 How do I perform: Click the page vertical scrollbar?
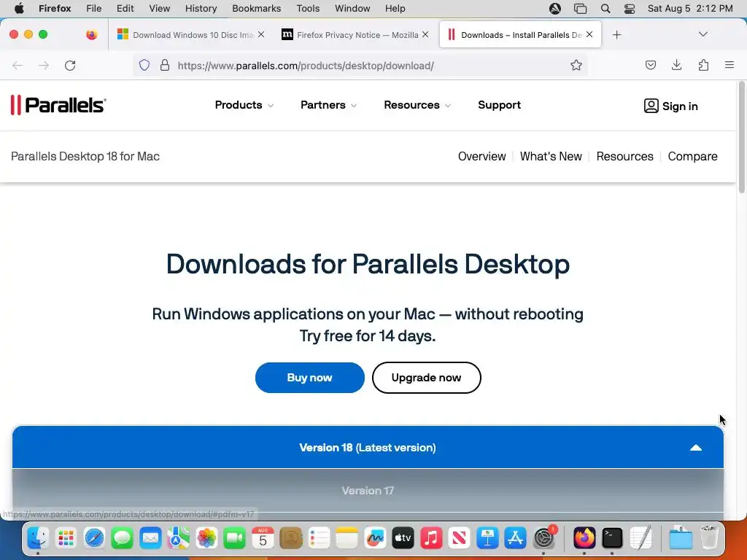coord(741,138)
